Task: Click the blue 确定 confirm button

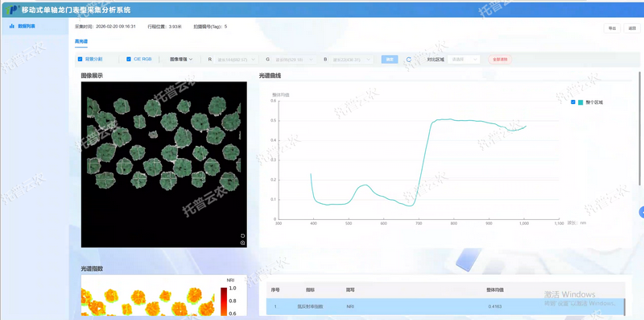Action: coord(390,60)
